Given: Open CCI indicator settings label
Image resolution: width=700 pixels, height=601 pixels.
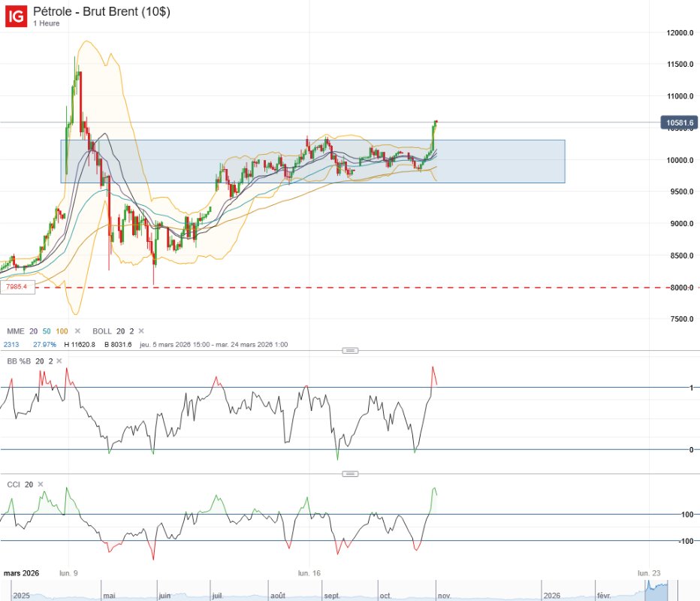Looking at the screenshot, I should [x=14, y=485].
